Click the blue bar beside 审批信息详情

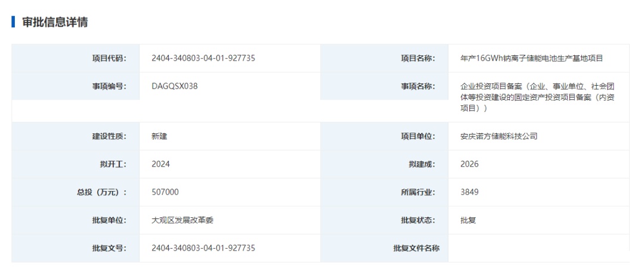pyautogui.click(x=13, y=22)
